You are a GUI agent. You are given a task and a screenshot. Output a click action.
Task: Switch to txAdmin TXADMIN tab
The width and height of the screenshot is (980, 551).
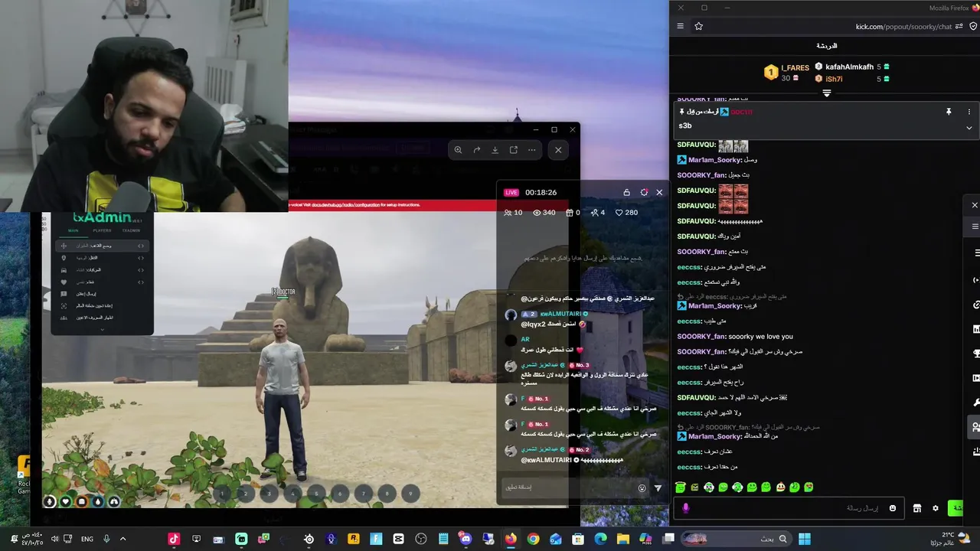131,230
